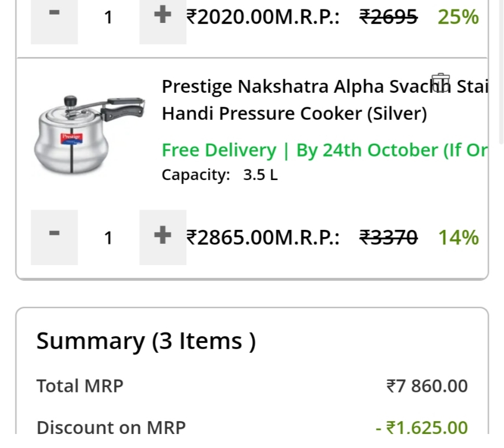
Task: Click the struck-through ₹2695 M.R.P.
Action: tap(388, 17)
